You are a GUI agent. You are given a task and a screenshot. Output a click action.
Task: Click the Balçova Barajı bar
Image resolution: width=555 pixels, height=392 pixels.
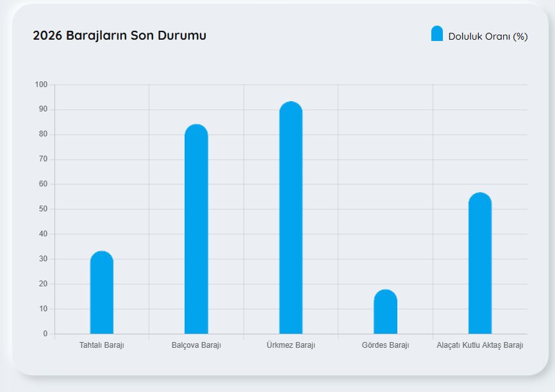click(x=197, y=229)
